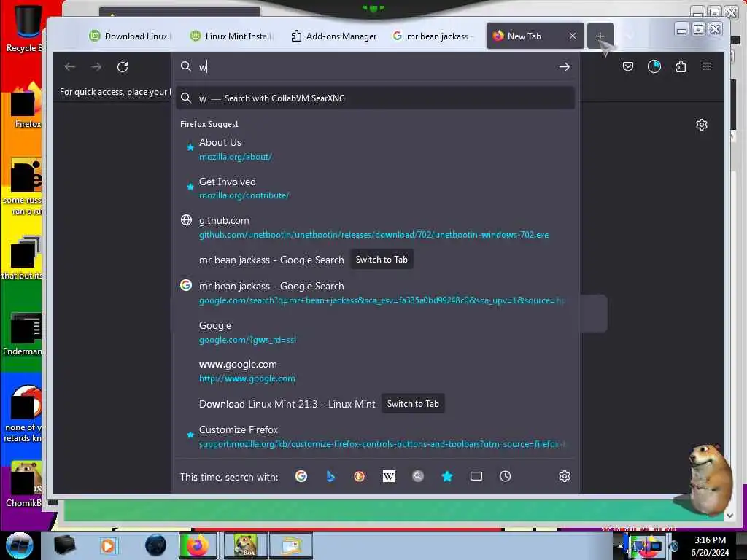This screenshot has height=560, width=747.
Task: Search this time with DuckDuckGo icon
Action: [359, 476]
